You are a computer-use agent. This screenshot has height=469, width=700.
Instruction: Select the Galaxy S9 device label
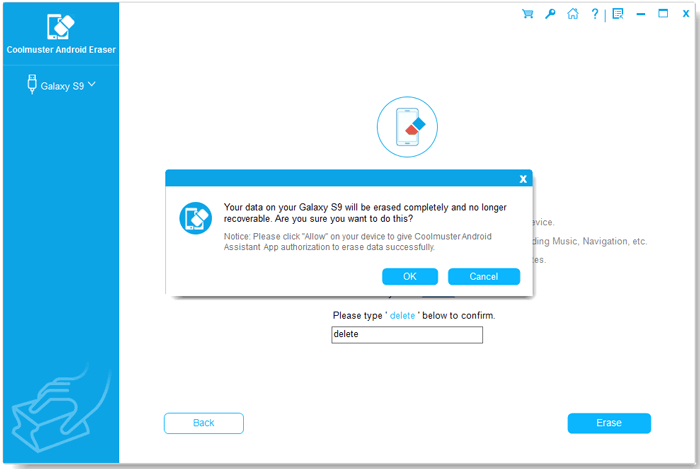coord(62,86)
